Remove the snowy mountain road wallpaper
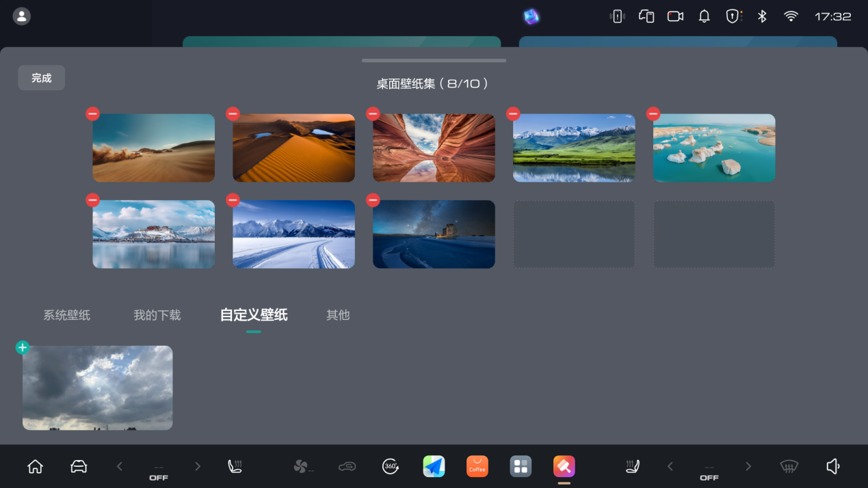 click(233, 200)
